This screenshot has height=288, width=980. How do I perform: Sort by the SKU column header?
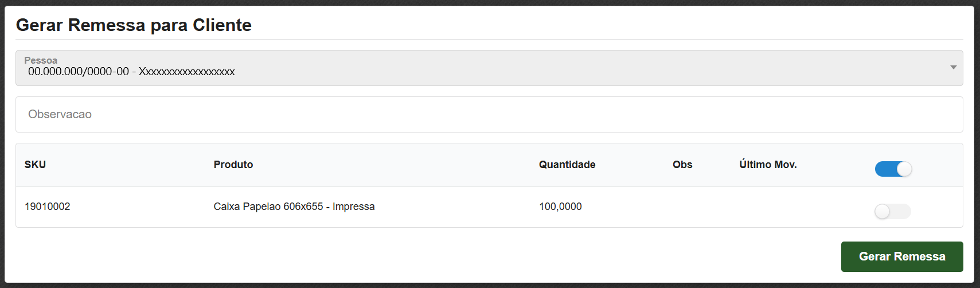click(35, 165)
